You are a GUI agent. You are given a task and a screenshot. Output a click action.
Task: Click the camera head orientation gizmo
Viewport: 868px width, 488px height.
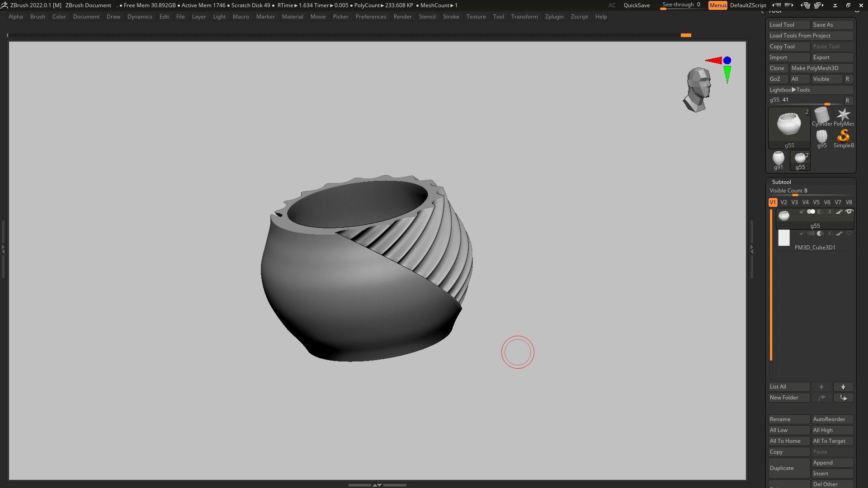698,89
